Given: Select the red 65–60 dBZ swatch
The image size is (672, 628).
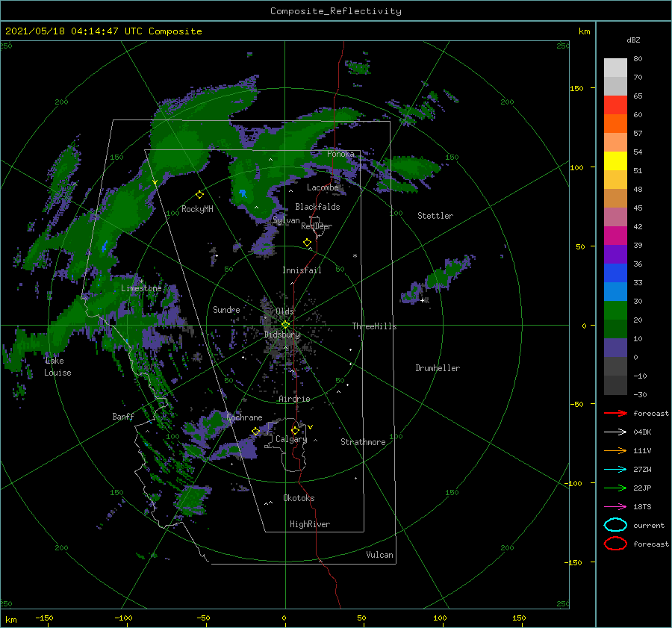Looking at the screenshot, I should click(615, 105).
